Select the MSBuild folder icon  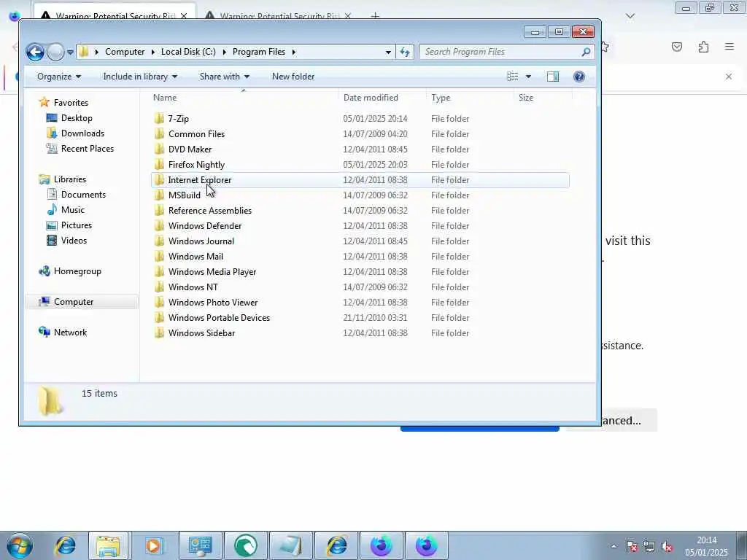click(159, 195)
